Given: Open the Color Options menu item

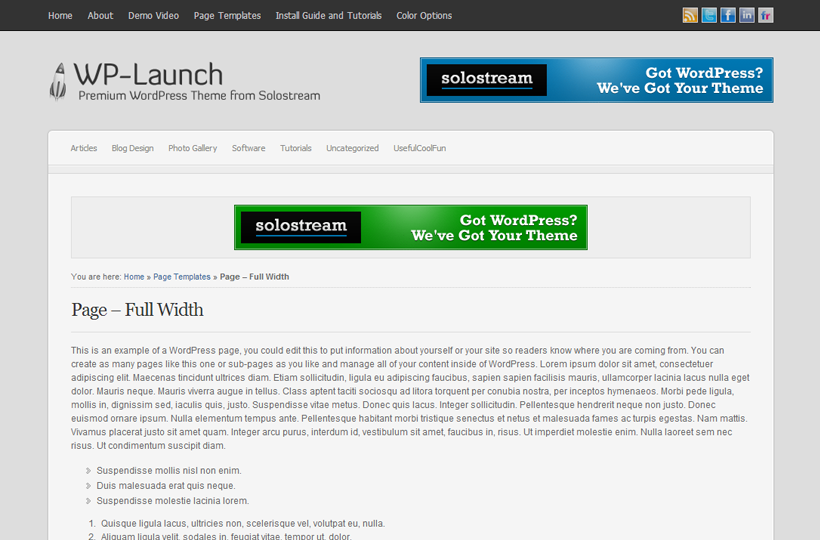Looking at the screenshot, I should click(424, 16).
